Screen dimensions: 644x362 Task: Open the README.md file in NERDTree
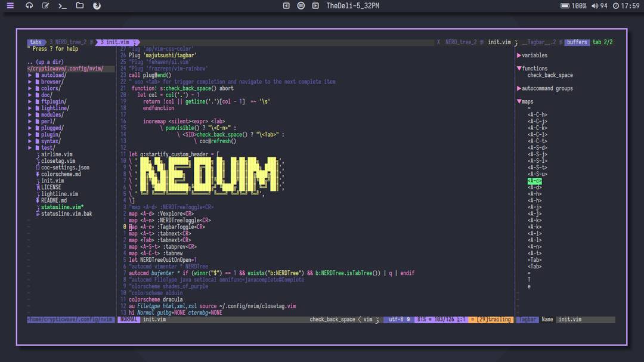[54, 200]
